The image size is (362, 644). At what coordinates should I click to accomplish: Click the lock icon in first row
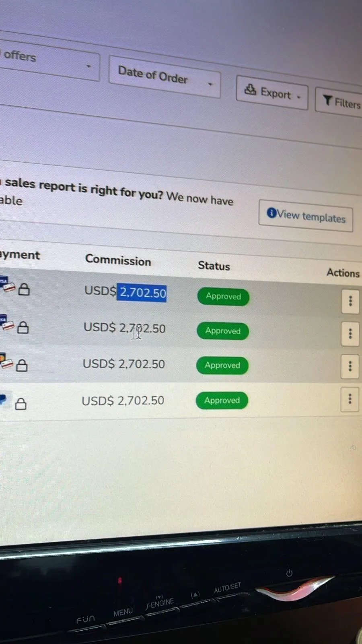pos(24,289)
